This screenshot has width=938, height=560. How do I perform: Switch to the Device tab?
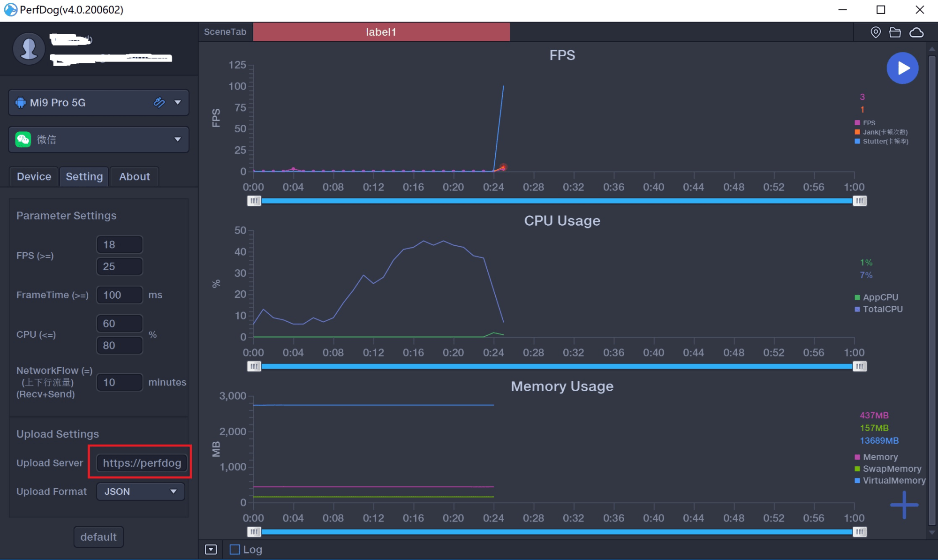[34, 176]
